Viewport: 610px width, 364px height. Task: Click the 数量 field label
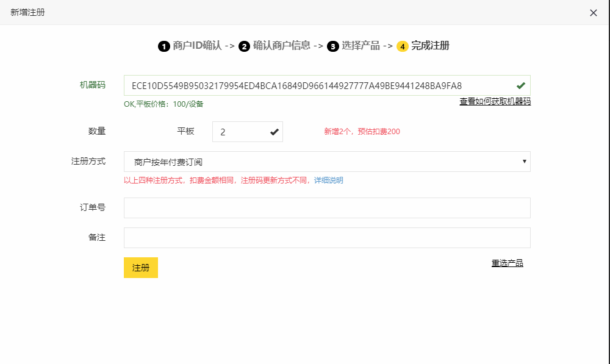[97, 132]
